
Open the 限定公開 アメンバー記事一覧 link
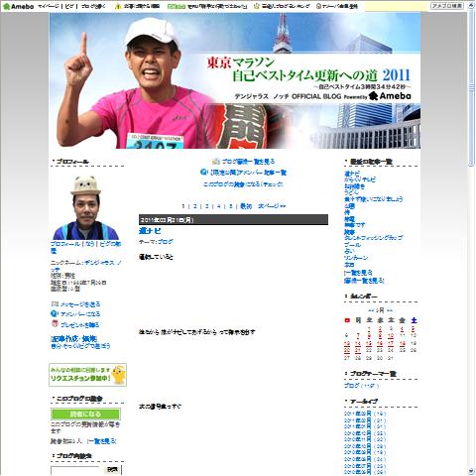point(248,173)
